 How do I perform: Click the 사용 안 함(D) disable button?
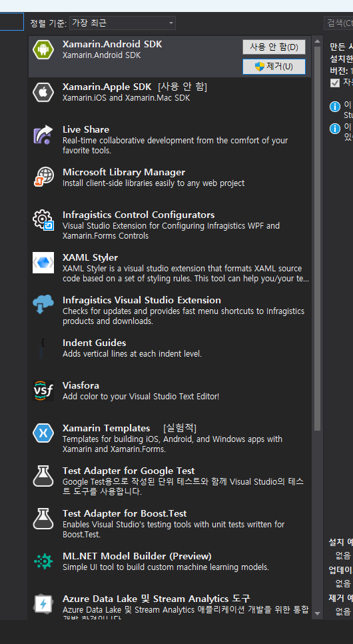274,47
